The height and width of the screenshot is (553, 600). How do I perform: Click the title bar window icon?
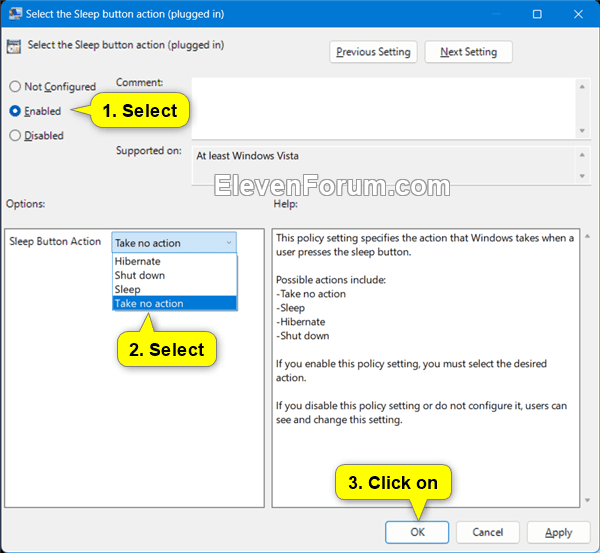point(15,14)
